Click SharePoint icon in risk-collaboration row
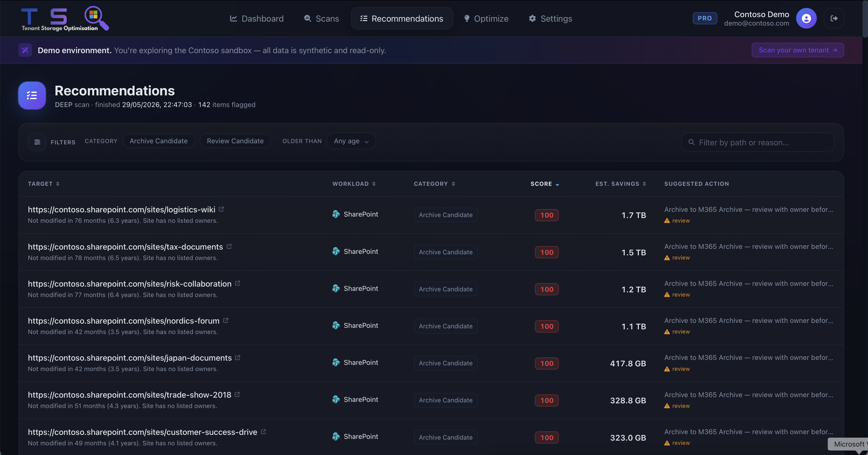The image size is (868, 455). coord(336,288)
